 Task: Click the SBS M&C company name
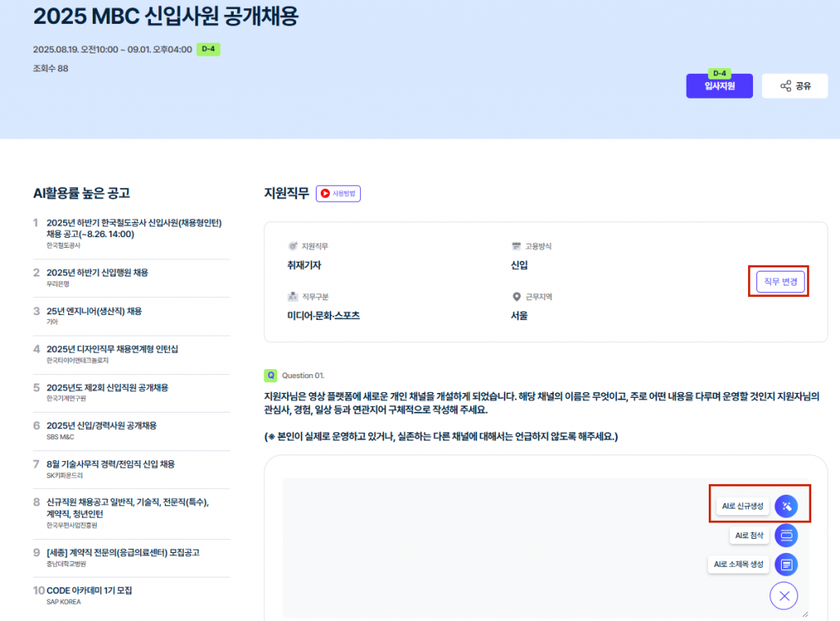pos(60,437)
